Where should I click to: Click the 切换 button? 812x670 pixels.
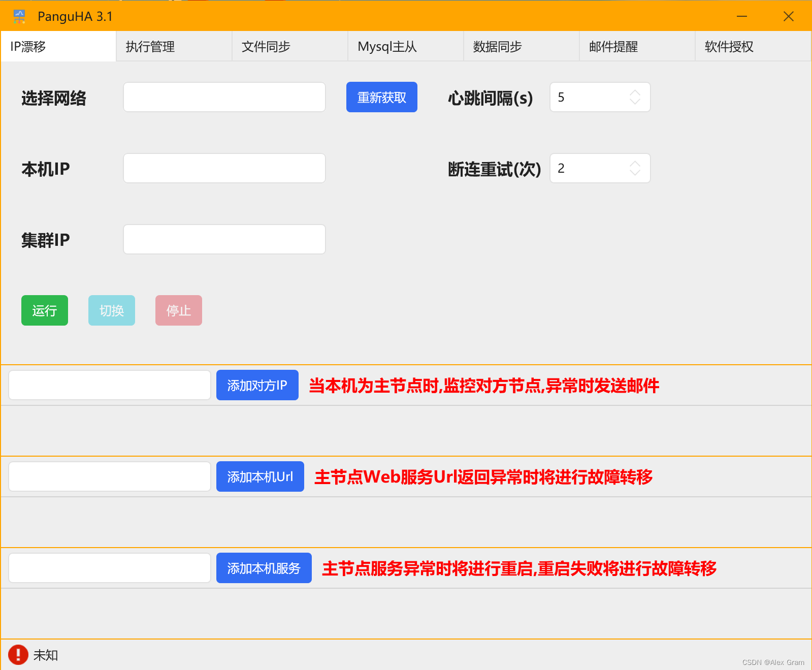click(x=112, y=310)
